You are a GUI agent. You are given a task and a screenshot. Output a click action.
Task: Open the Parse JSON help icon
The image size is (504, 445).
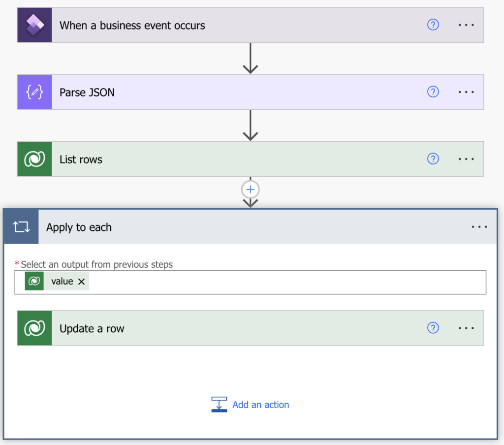(x=433, y=92)
